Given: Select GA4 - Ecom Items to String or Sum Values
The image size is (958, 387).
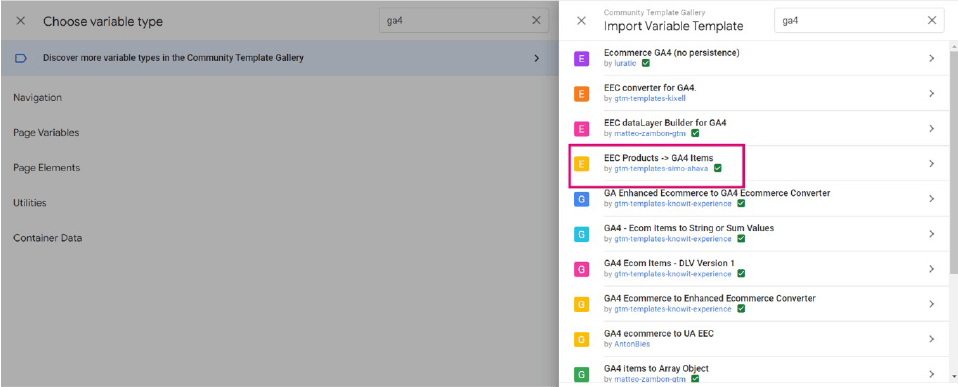Looking at the screenshot, I should coord(689,228).
